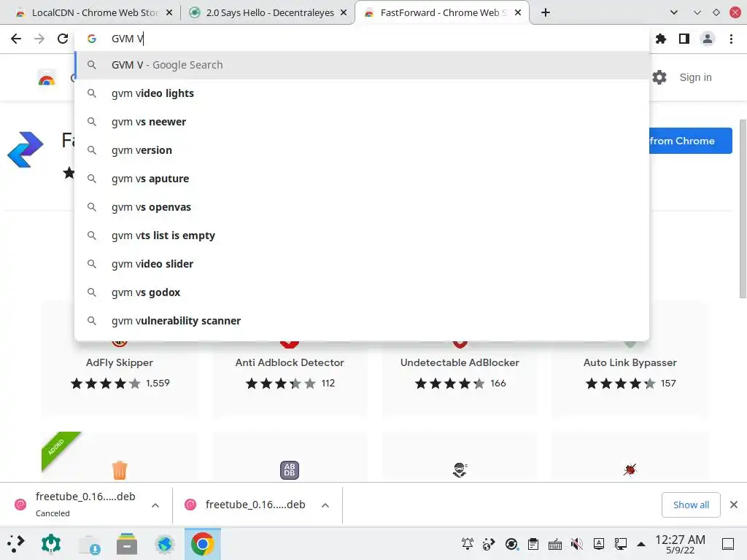Open the Chrome profile avatar menu
The image size is (747, 560).
[x=708, y=39]
